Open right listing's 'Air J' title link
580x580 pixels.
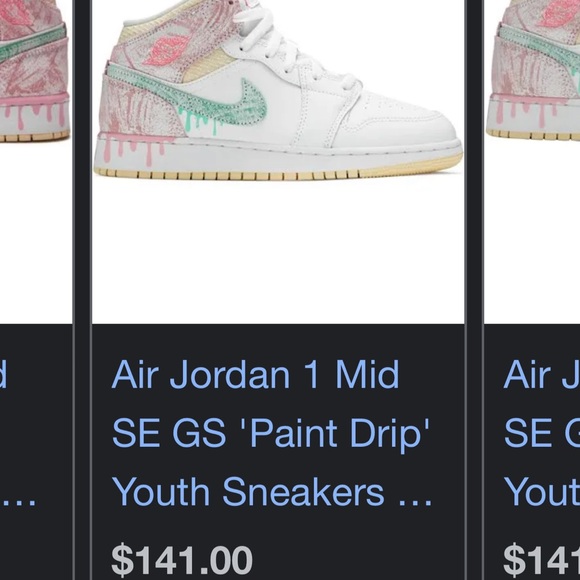542,374
